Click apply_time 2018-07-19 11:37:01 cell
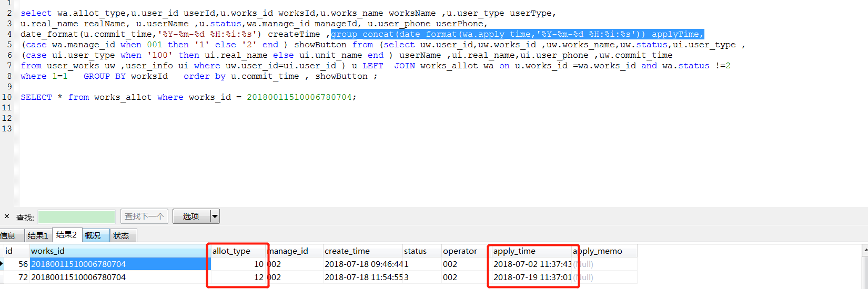 click(532, 277)
